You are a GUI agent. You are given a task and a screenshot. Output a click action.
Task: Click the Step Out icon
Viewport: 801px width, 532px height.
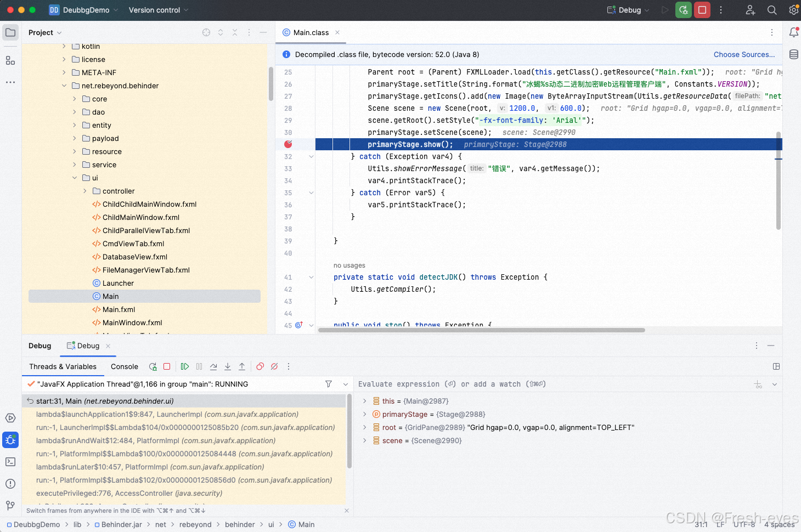tap(242, 366)
